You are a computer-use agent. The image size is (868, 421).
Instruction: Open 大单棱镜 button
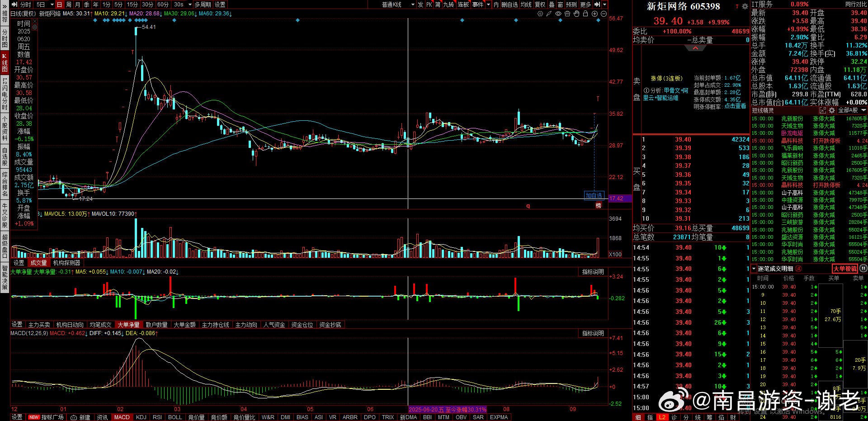[845, 269]
